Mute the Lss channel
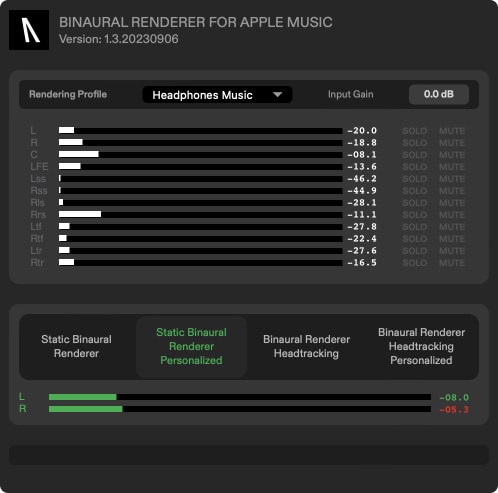This screenshot has height=493, width=498. coord(452,179)
